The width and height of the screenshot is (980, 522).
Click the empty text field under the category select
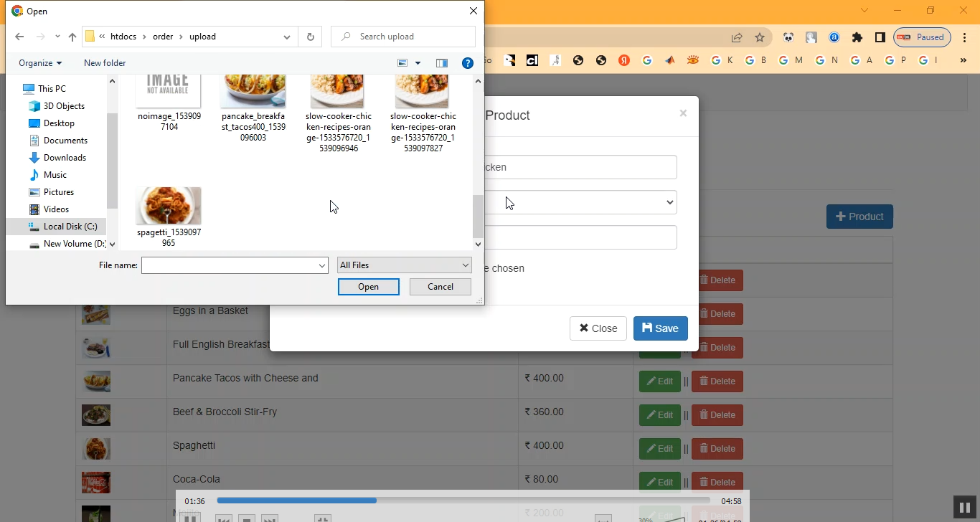[580, 237]
